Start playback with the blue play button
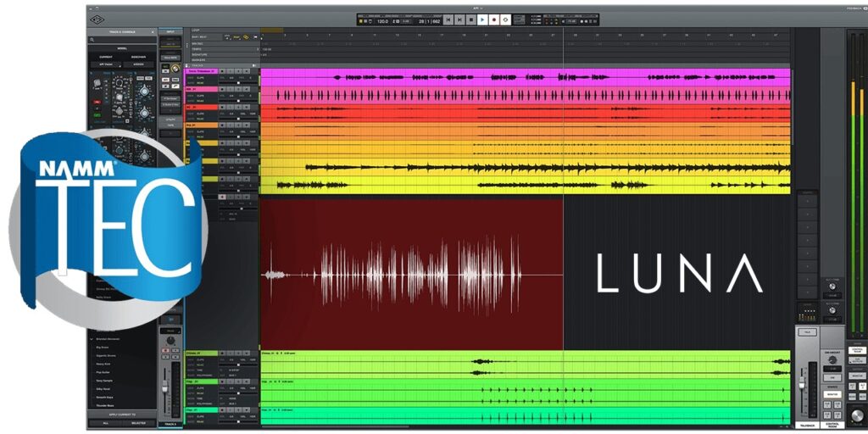868x434 pixels. pos(482,20)
